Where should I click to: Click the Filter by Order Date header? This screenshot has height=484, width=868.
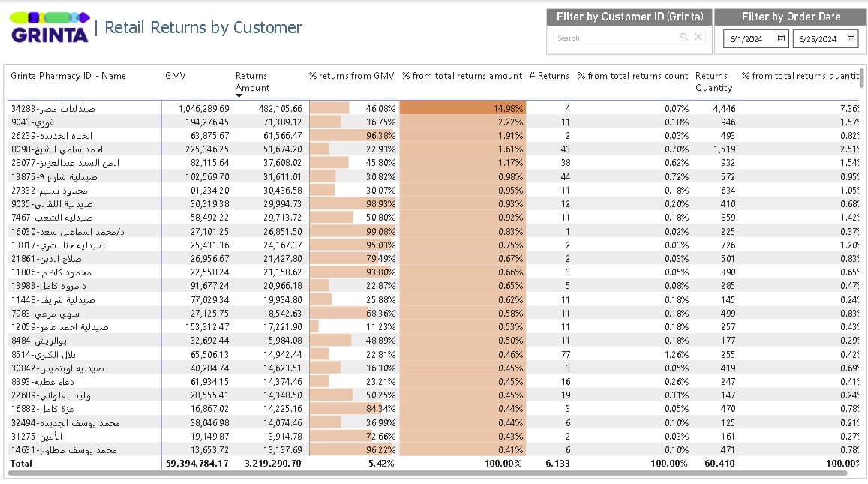[x=791, y=17]
